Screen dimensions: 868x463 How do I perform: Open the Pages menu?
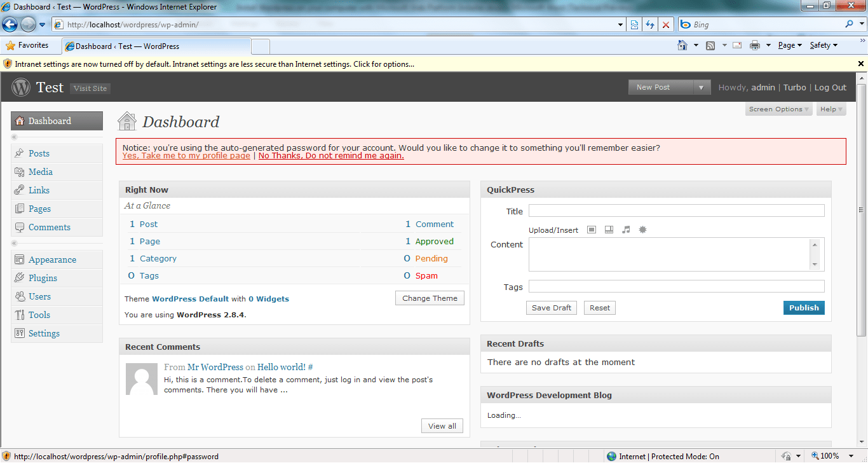(x=57, y=209)
